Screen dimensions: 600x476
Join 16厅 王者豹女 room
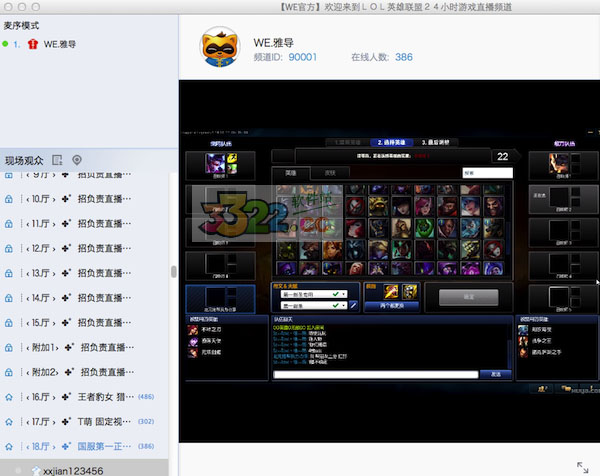point(84,397)
